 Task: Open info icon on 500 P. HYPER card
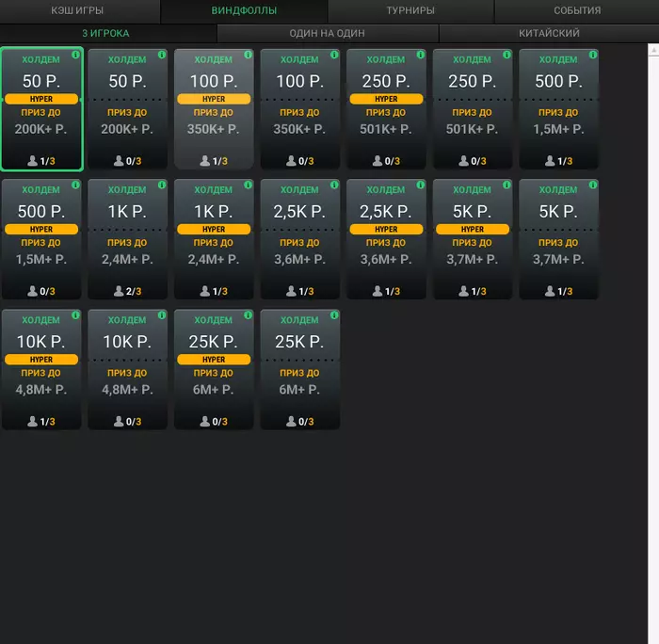[x=75, y=185]
